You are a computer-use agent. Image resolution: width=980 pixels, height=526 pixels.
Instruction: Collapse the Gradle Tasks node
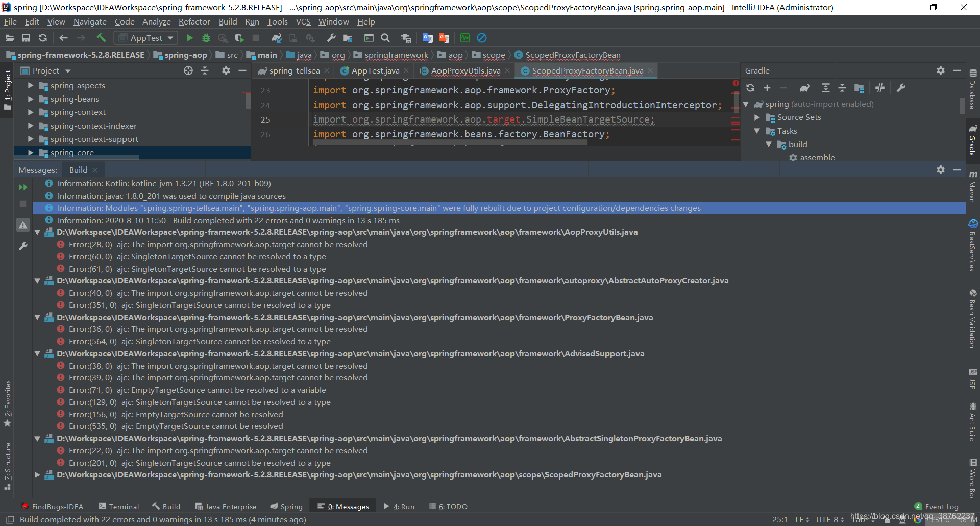tap(757, 131)
